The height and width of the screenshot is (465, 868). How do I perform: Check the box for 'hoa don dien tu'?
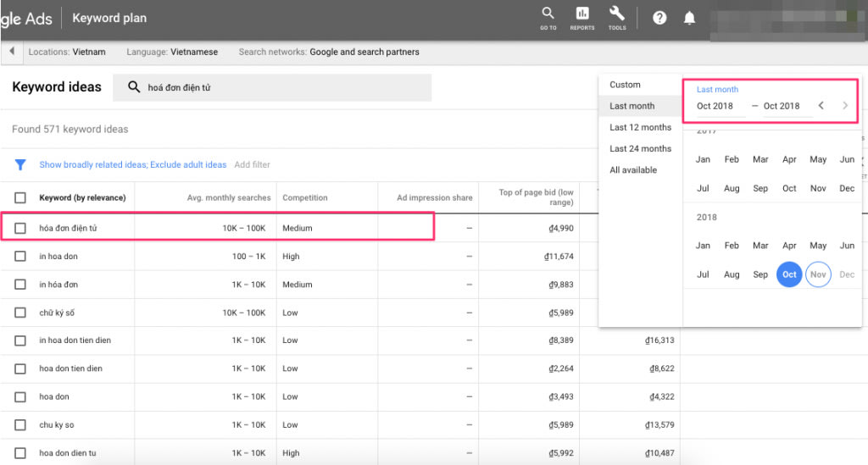click(x=20, y=453)
